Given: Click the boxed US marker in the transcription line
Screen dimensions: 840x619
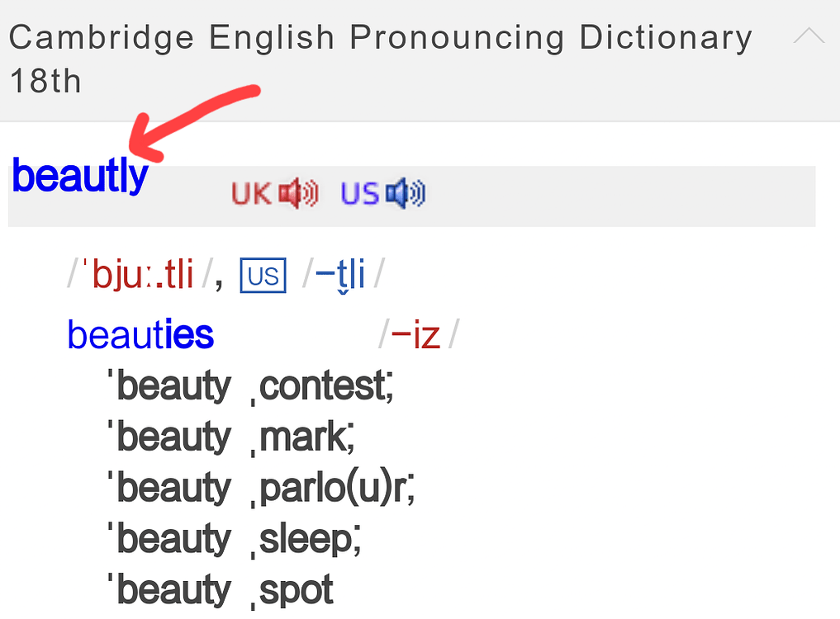Looking at the screenshot, I should click(x=263, y=275).
